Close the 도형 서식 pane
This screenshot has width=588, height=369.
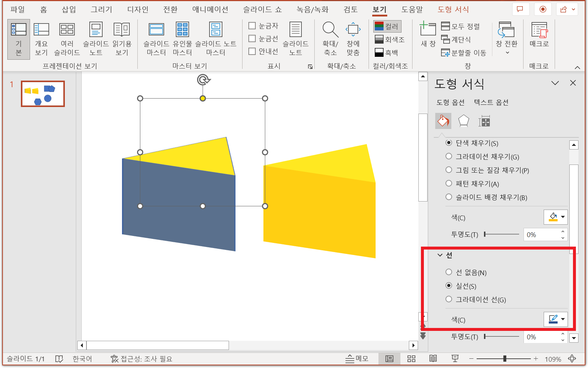coord(573,83)
